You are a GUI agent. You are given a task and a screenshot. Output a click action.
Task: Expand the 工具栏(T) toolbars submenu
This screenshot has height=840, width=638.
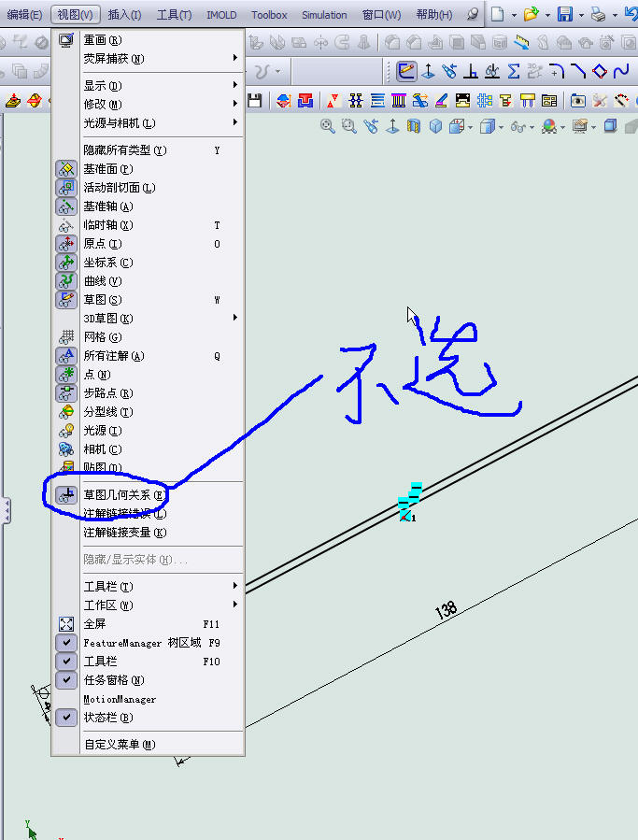pyautogui.click(x=149, y=586)
